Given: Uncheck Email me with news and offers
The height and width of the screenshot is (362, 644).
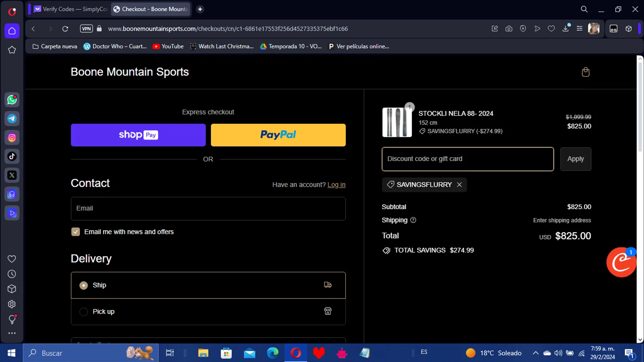Looking at the screenshot, I should (76, 232).
